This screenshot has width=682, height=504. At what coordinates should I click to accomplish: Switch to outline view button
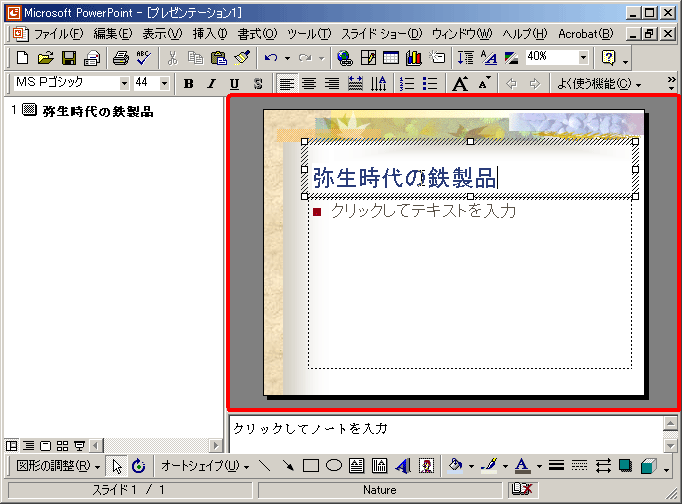pos(28,446)
